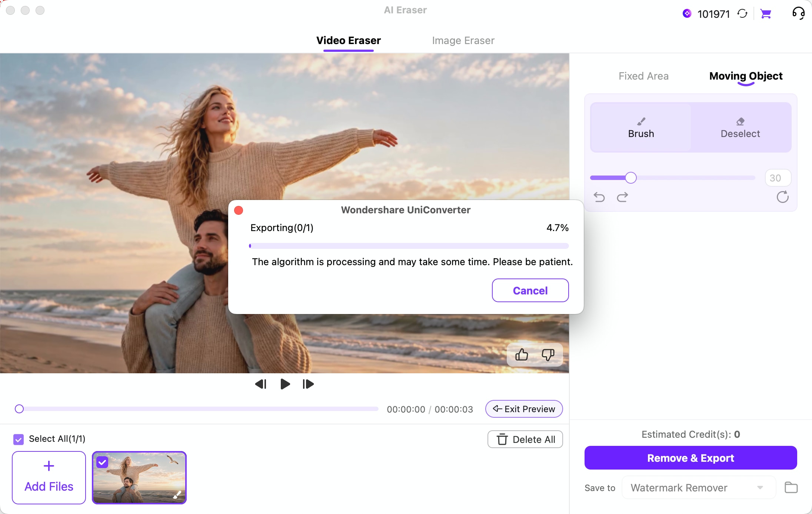Open the Fixed Area tab
The height and width of the screenshot is (514, 812).
tap(643, 76)
